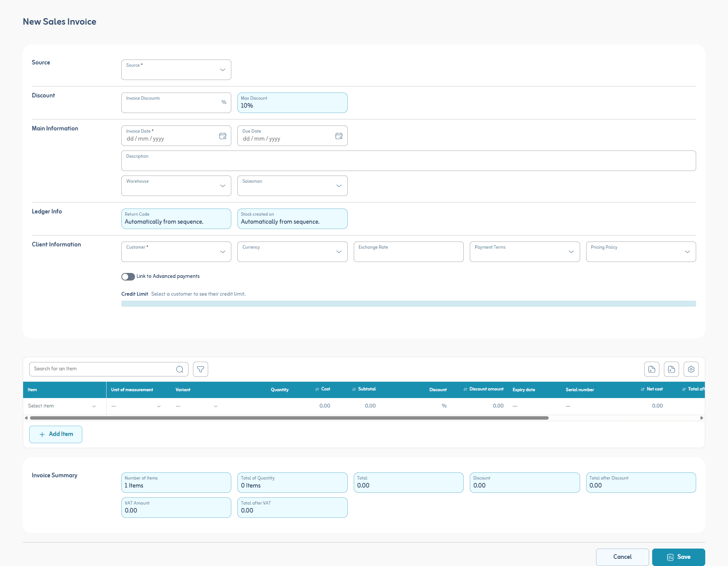The image size is (728, 566).
Task: Click scrollbar left arrow in items table
Action: 26,418
